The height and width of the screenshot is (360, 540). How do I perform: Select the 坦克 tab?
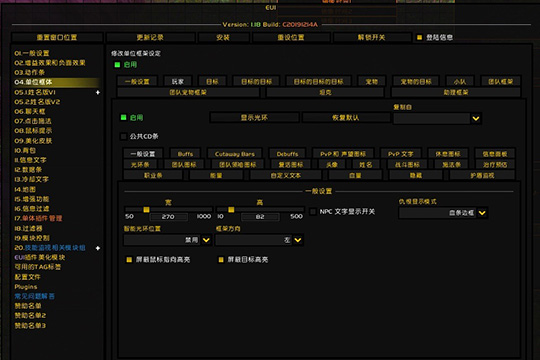click(325, 92)
